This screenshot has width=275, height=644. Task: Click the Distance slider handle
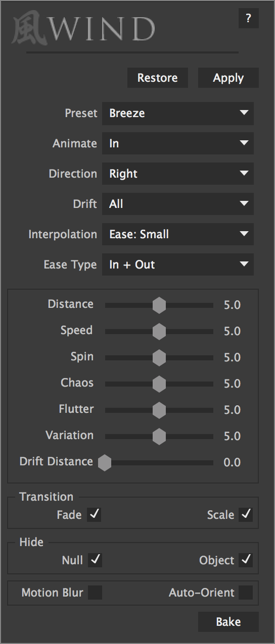[x=159, y=305]
